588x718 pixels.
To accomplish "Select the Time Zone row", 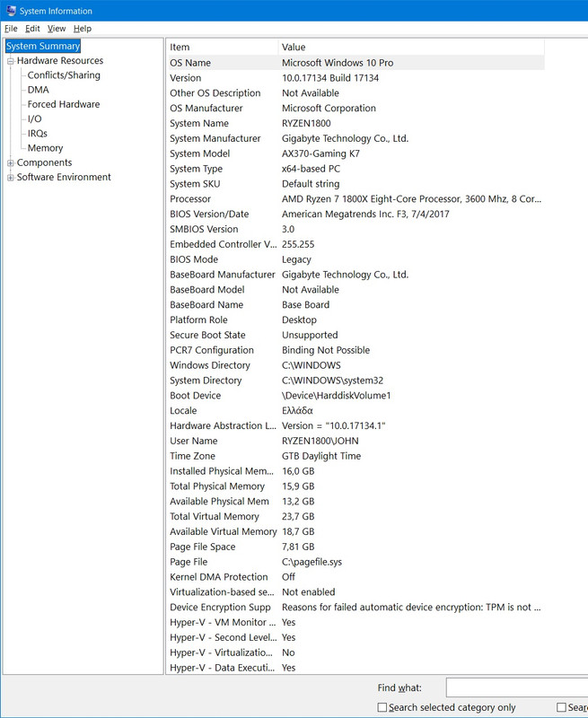I will [356, 456].
